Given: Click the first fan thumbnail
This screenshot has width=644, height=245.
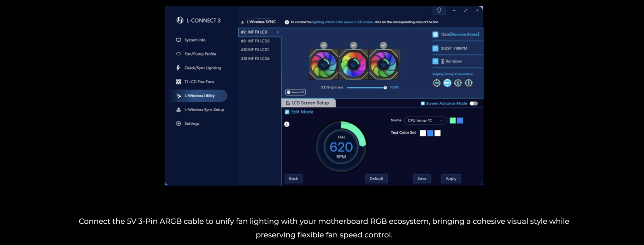Looking at the screenshot, I should (324, 64).
